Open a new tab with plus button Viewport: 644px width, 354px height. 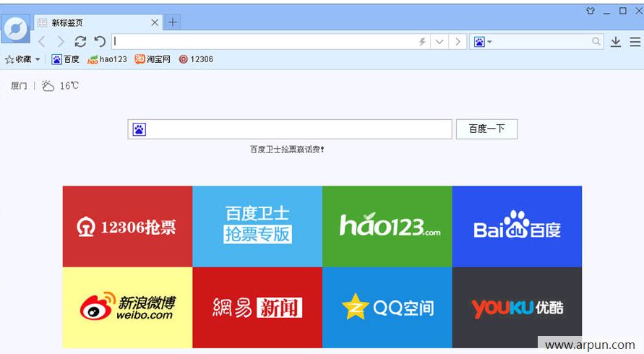[173, 22]
